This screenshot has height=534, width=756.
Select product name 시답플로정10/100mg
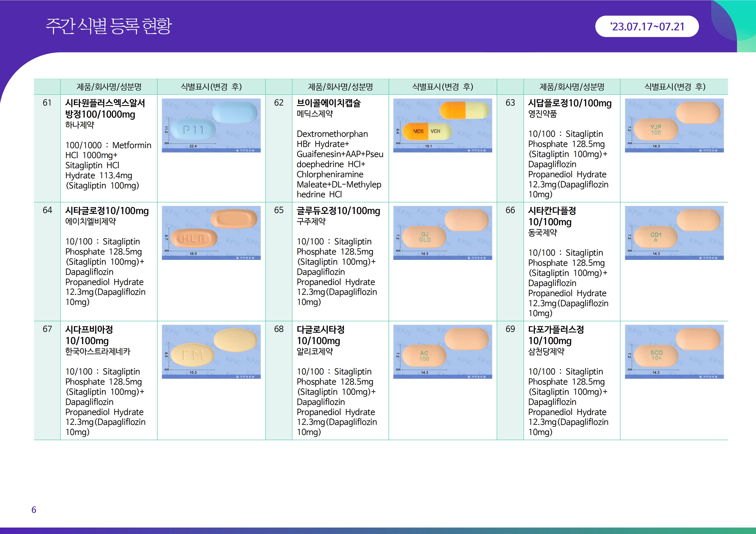point(570,103)
